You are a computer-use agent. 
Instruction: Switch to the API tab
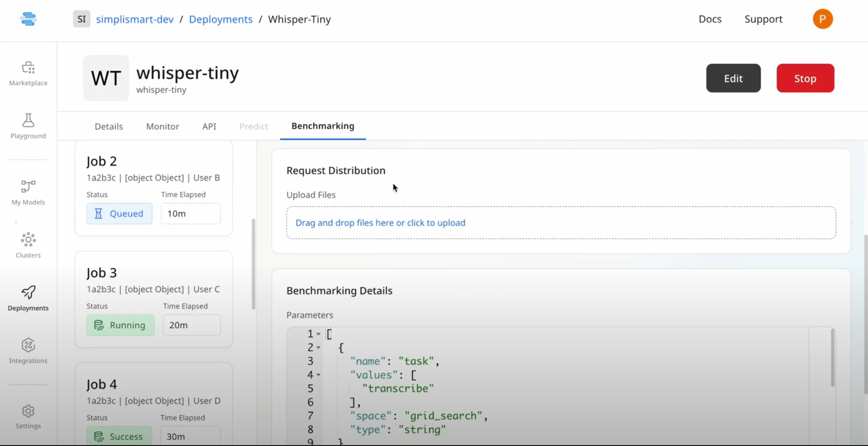click(209, 126)
